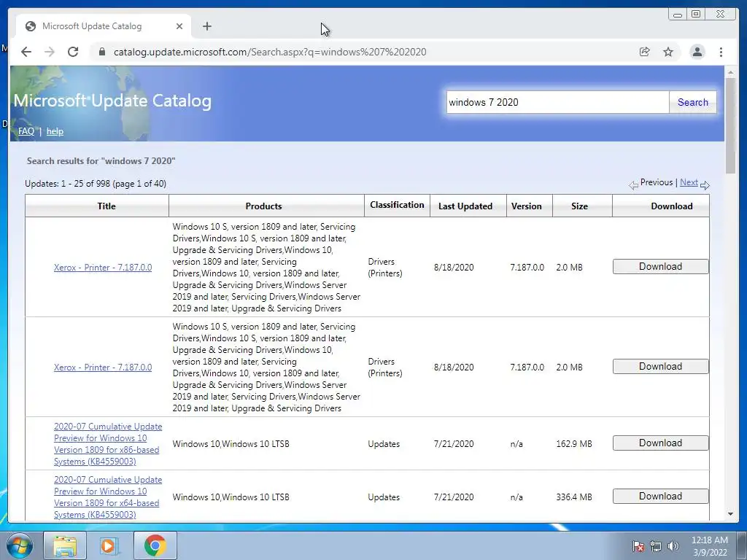This screenshot has height=560, width=747.
Task: Share this page via the share icon
Action: (x=645, y=52)
